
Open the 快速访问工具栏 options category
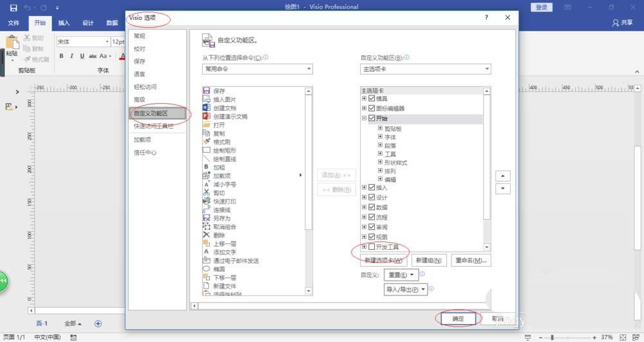coord(154,126)
